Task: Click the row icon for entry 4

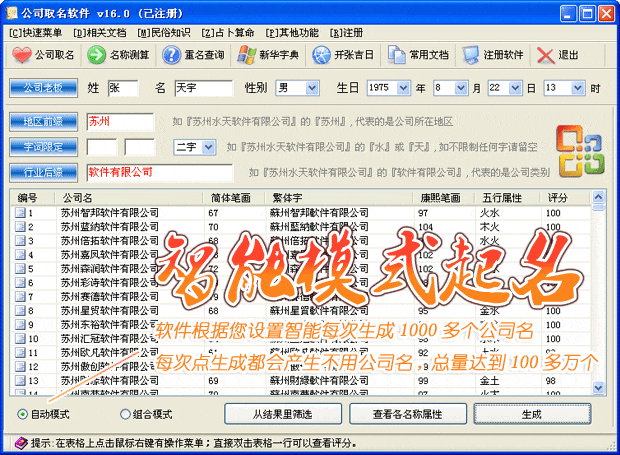Action: point(20,255)
